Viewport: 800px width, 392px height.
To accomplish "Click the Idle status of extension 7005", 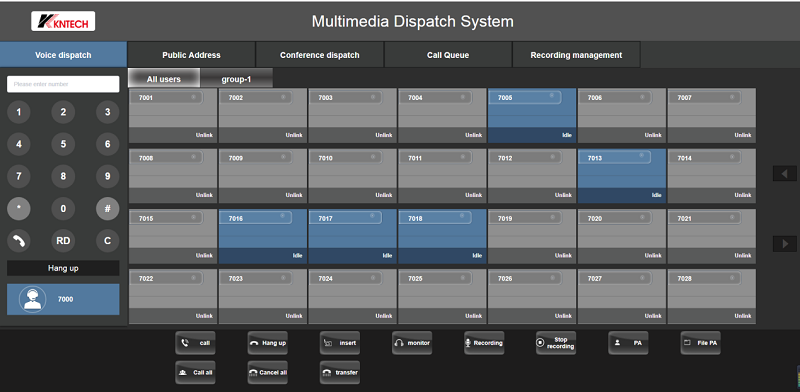I will (567, 135).
